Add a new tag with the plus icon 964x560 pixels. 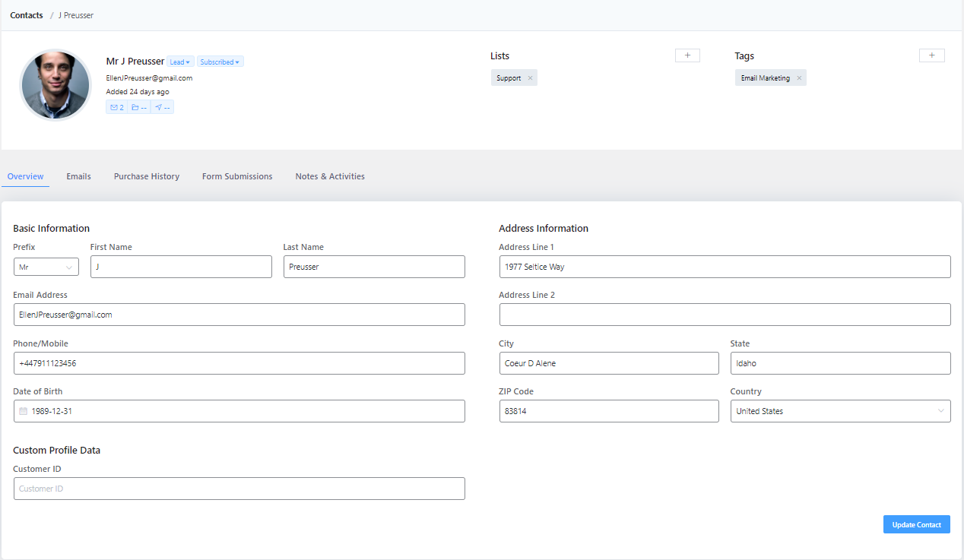tap(931, 55)
